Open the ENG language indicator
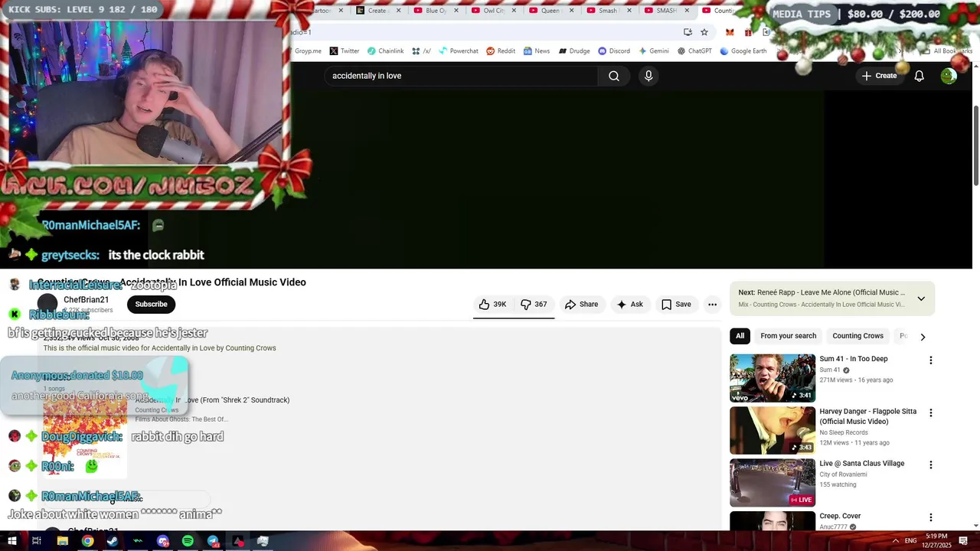980x551 pixels. tap(910, 541)
